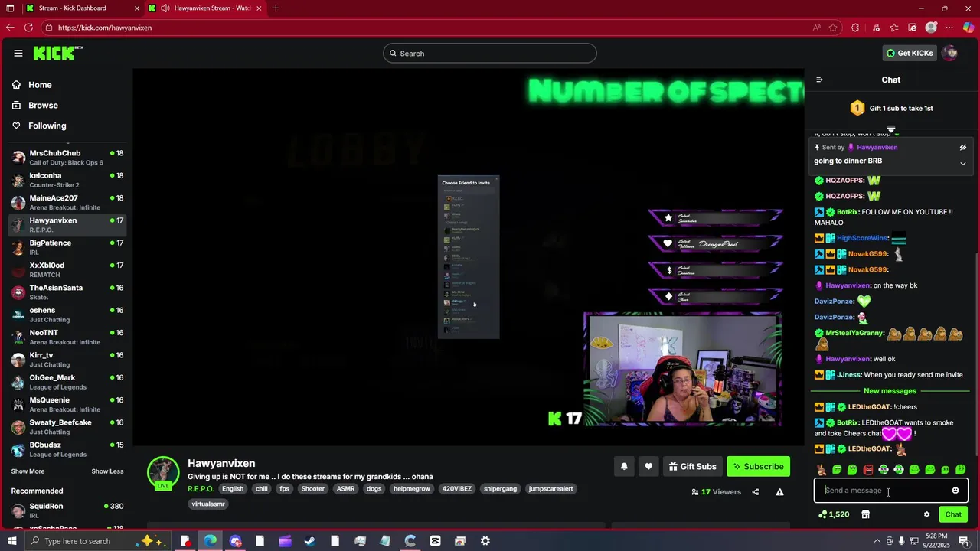Open Hawyanvixen's live avatar
The height and width of the screenshot is (551, 980).
coord(163,473)
